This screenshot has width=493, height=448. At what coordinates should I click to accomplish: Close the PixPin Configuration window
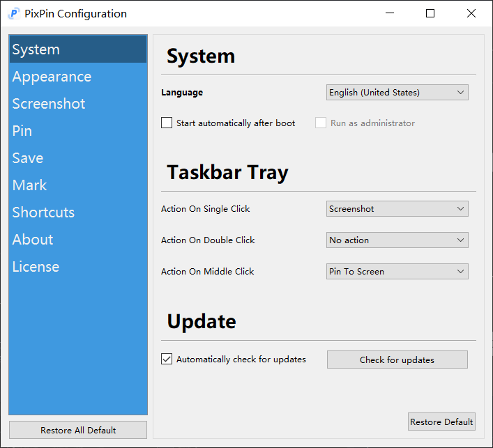[471, 13]
